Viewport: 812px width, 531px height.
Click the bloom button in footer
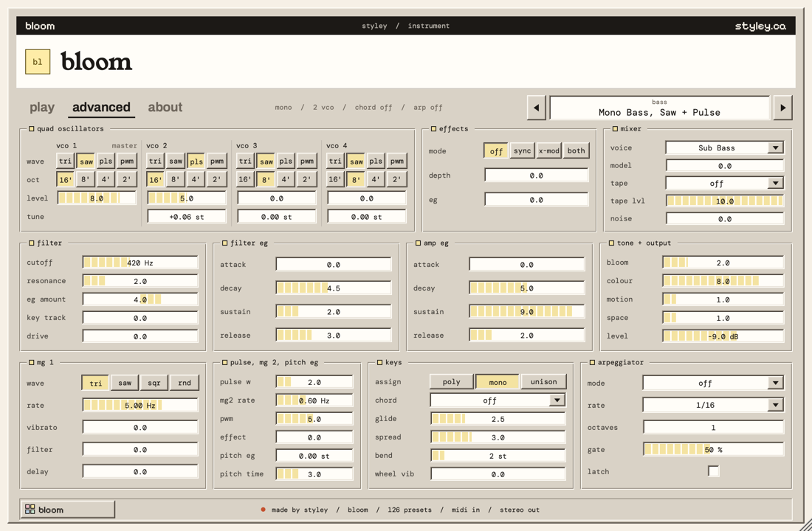[x=67, y=510]
